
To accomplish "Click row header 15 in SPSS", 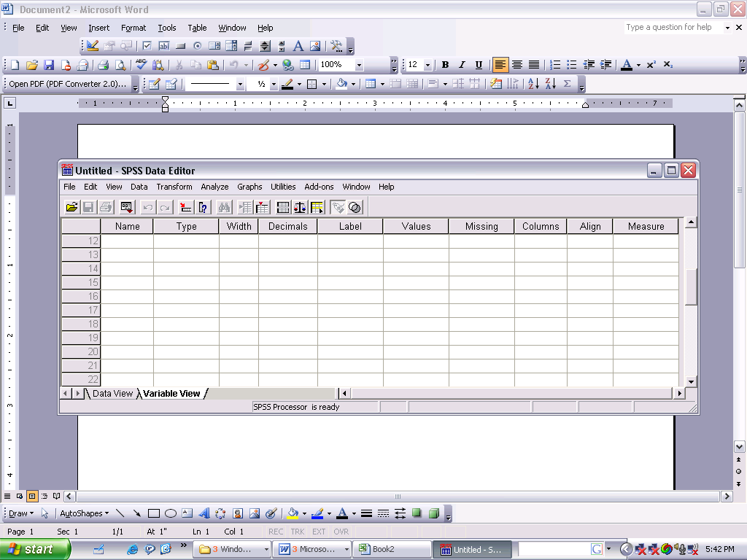I will [81, 282].
